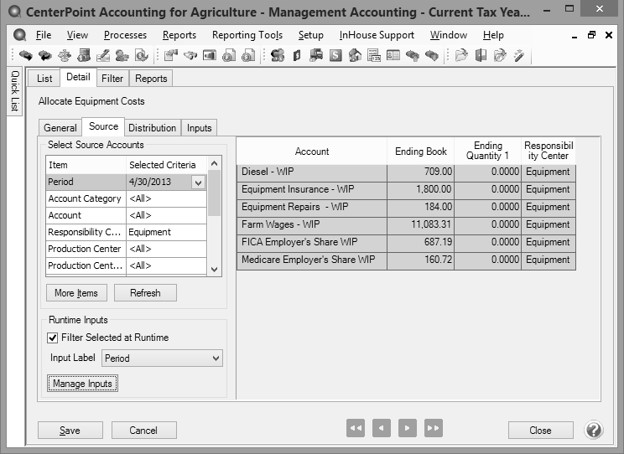The height and width of the screenshot is (454, 624).
Task: Open the File menu
Action: click(x=43, y=35)
